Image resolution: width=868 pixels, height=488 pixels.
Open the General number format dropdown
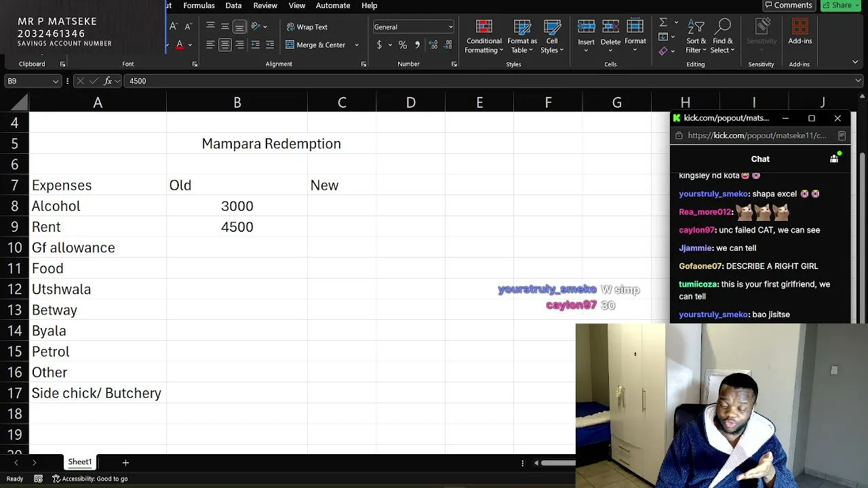[x=413, y=26]
